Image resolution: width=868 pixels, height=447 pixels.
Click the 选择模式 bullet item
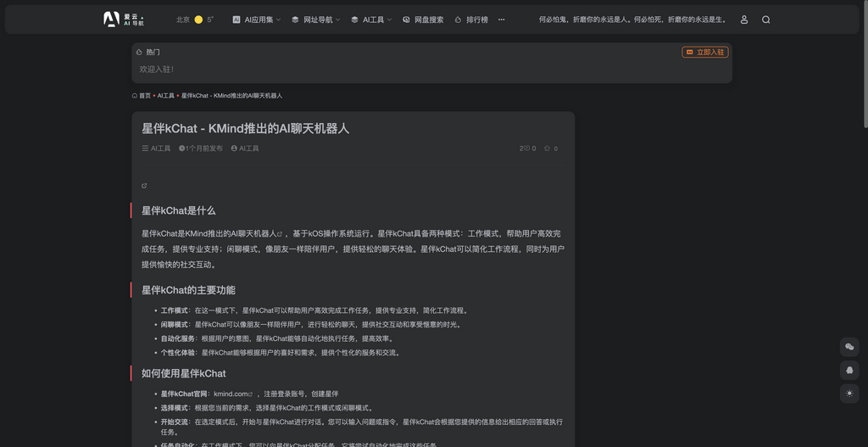[267, 408]
